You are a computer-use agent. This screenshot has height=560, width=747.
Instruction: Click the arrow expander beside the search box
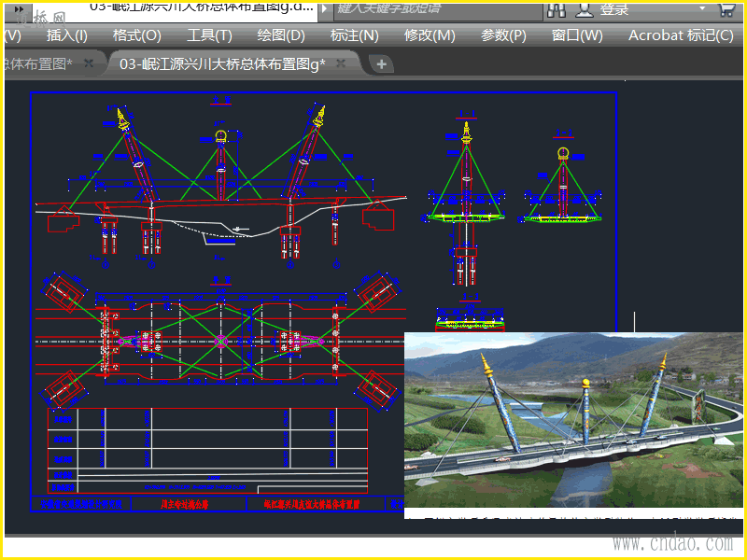[x=325, y=8]
